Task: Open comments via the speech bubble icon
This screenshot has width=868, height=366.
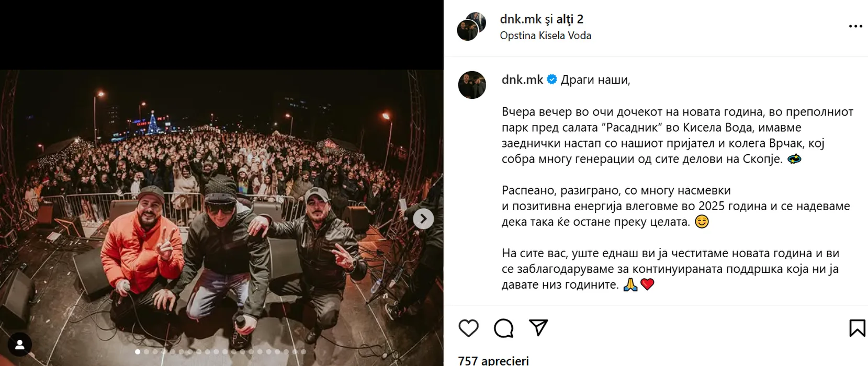Action: [x=503, y=328]
